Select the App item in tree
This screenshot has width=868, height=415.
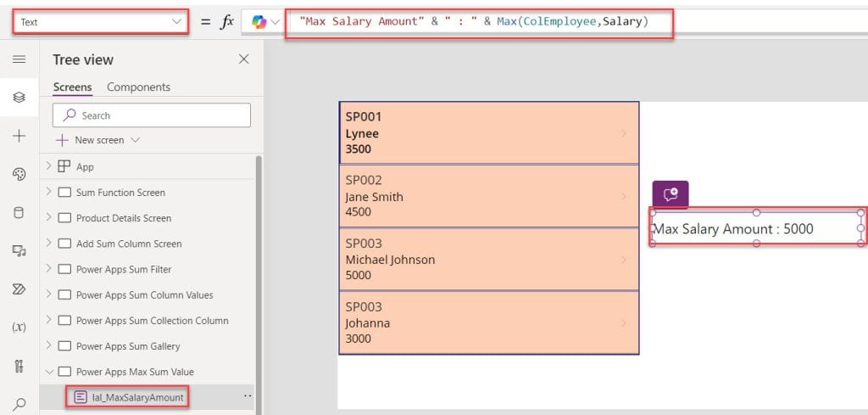tap(85, 167)
